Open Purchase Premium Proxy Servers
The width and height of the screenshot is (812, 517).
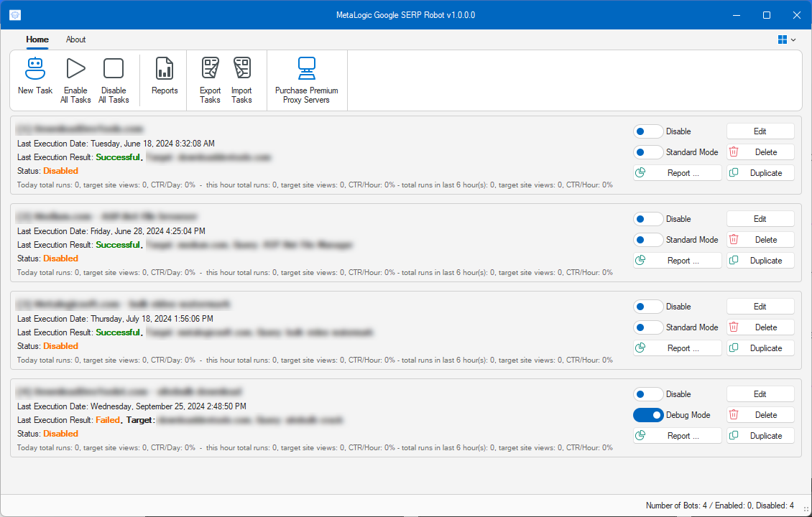[x=307, y=80]
